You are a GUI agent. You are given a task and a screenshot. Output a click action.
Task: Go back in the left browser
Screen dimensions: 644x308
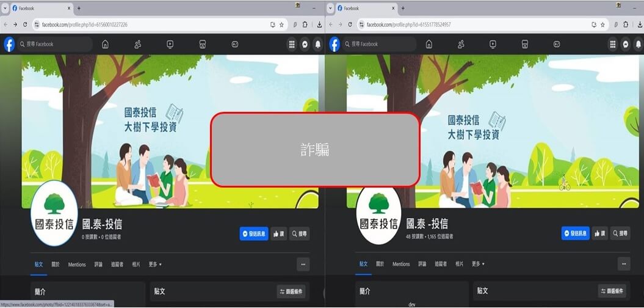5,24
